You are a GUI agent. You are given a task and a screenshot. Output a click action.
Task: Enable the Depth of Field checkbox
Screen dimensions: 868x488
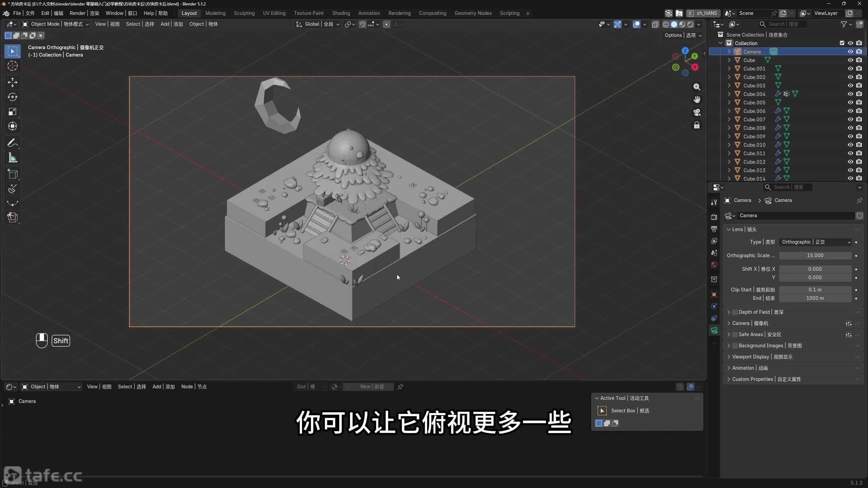735,312
